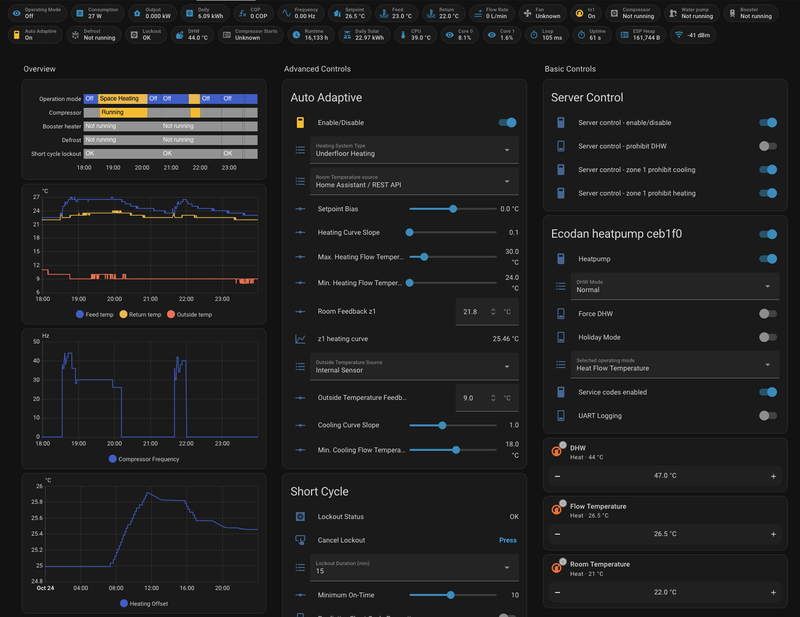Image resolution: width=800 pixels, height=617 pixels.
Task: Decrease DHW target temperature with minus
Action: (557, 476)
